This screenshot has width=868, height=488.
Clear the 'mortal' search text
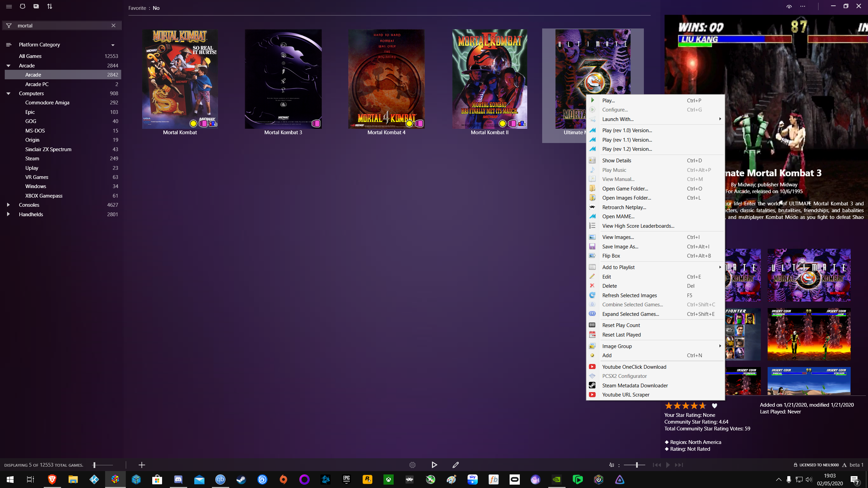click(114, 25)
